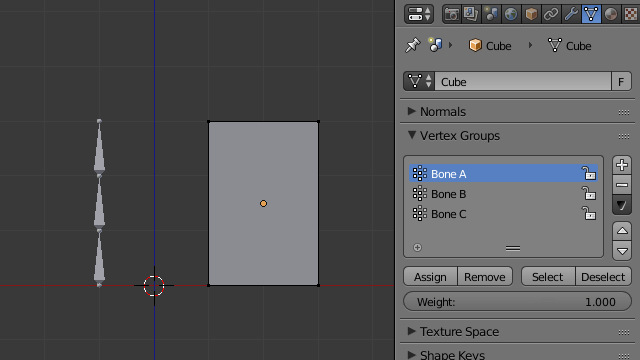Select the Bone B vertex group
The image size is (640, 360).
tap(503, 193)
